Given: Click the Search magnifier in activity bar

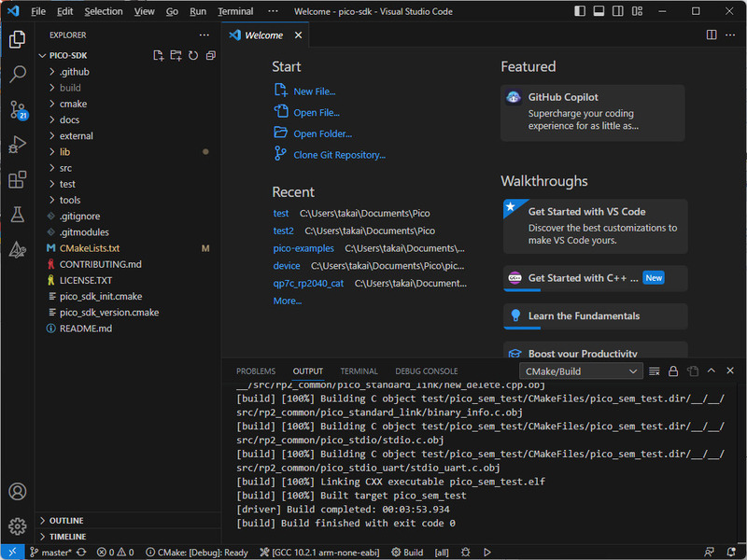Looking at the screenshot, I should coord(17,75).
